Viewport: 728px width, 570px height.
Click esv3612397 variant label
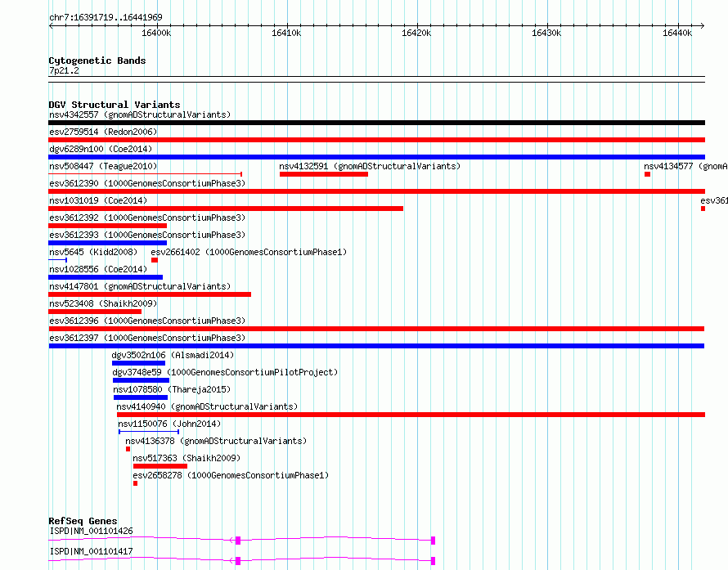(x=147, y=338)
